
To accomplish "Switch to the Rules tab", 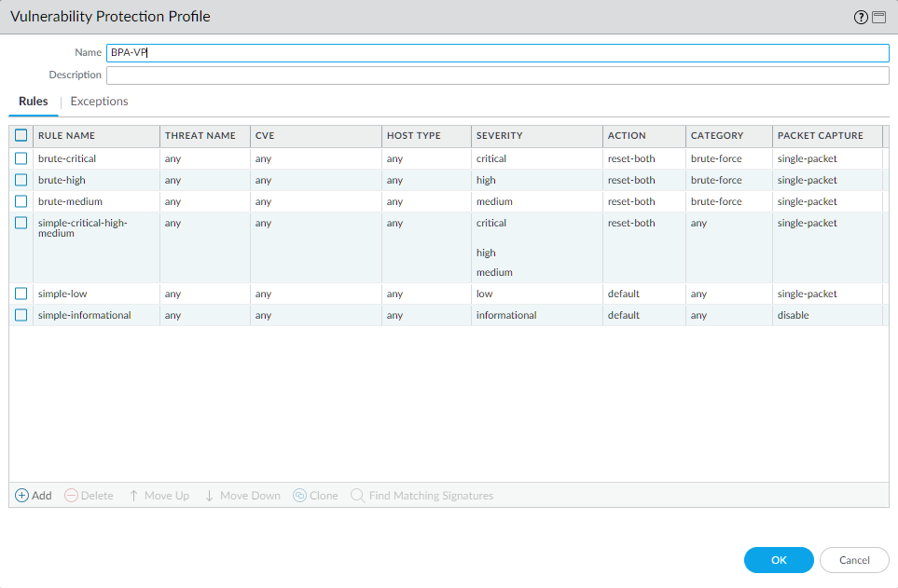I will click(x=34, y=102).
